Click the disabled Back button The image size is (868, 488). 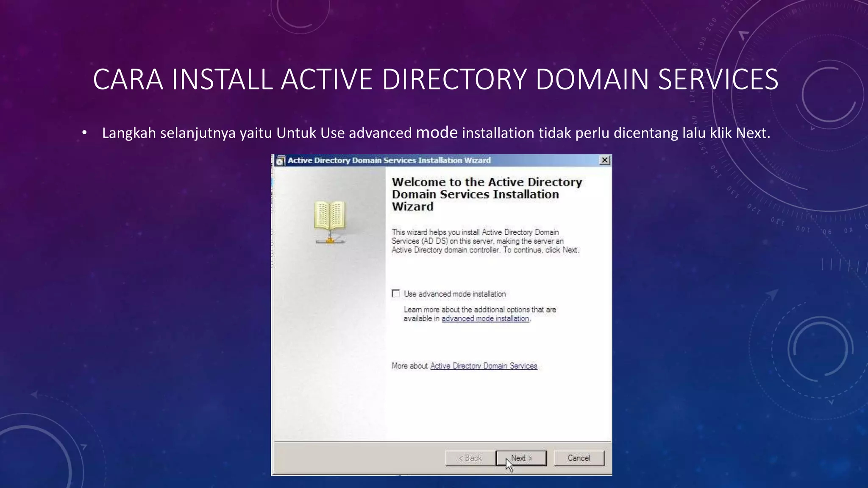(x=470, y=458)
